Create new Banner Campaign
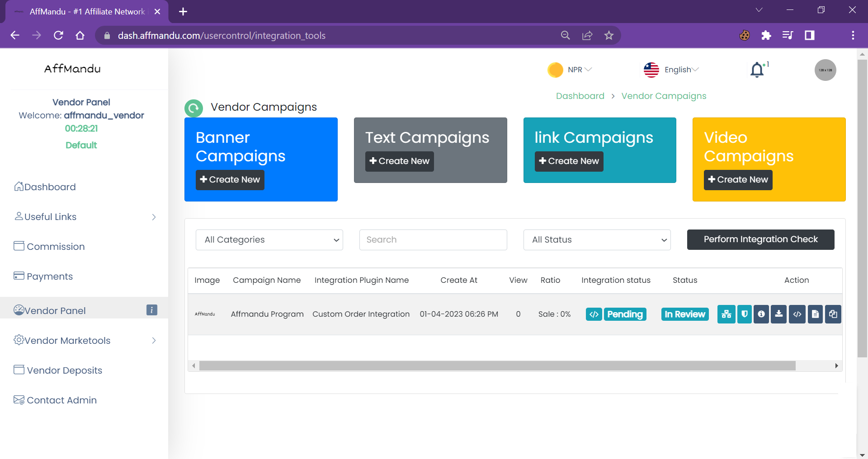The height and width of the screenshot is (459, 868). pyautogui.click(x=230, y=180)
